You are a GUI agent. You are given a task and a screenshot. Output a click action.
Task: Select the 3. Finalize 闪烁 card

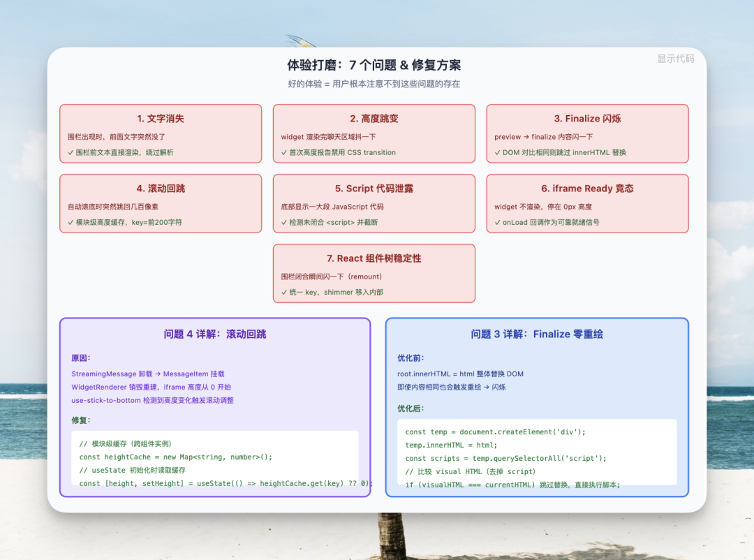coord(587,133)
